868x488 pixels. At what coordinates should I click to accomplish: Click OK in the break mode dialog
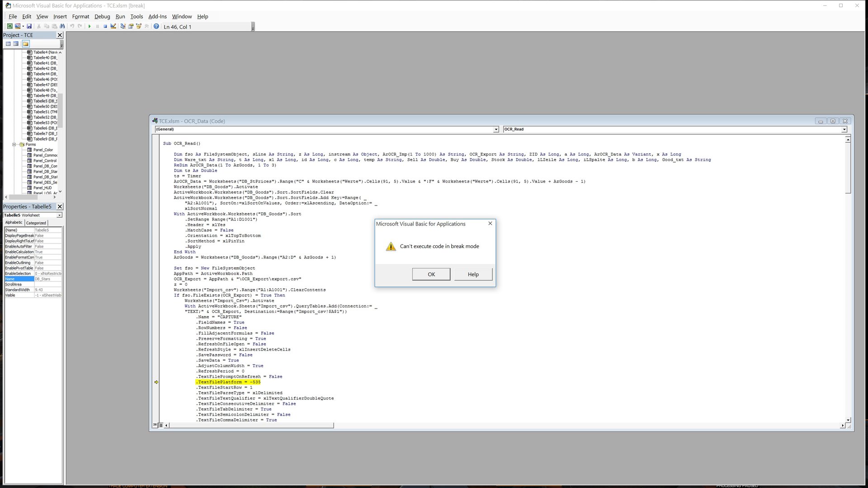431,274
